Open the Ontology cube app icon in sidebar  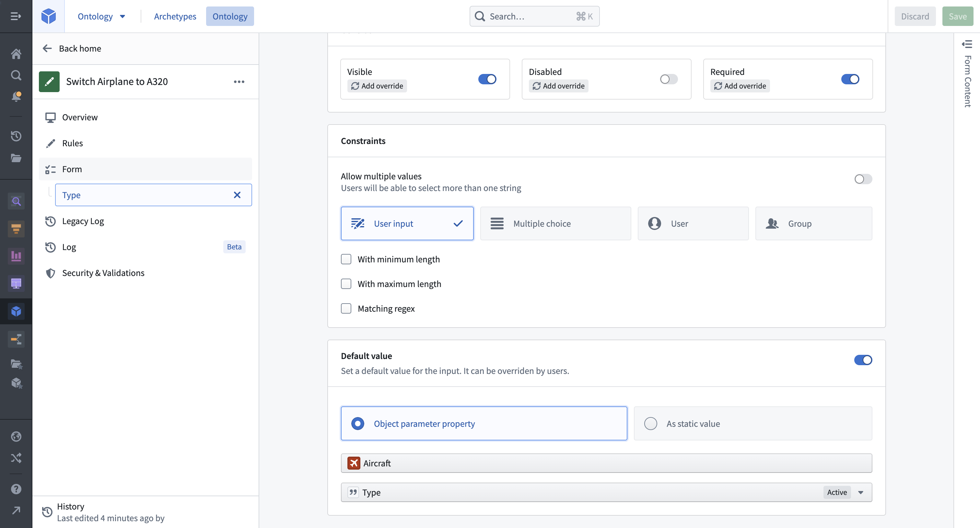[x=16, y=311]
